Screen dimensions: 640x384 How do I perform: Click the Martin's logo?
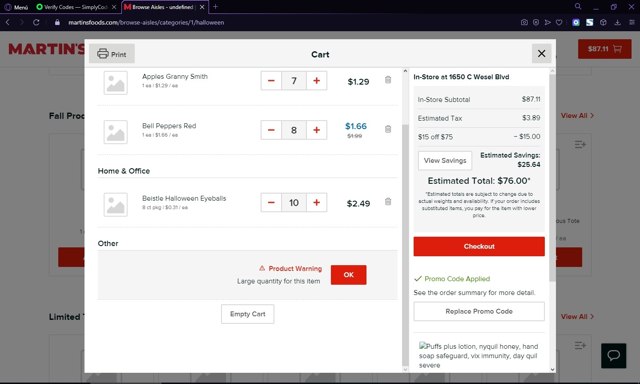pos(46,49)
